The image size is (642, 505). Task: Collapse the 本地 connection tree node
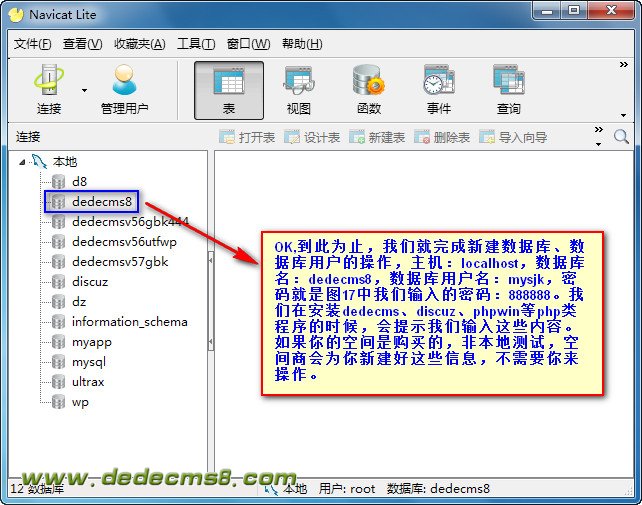(22, 162)
